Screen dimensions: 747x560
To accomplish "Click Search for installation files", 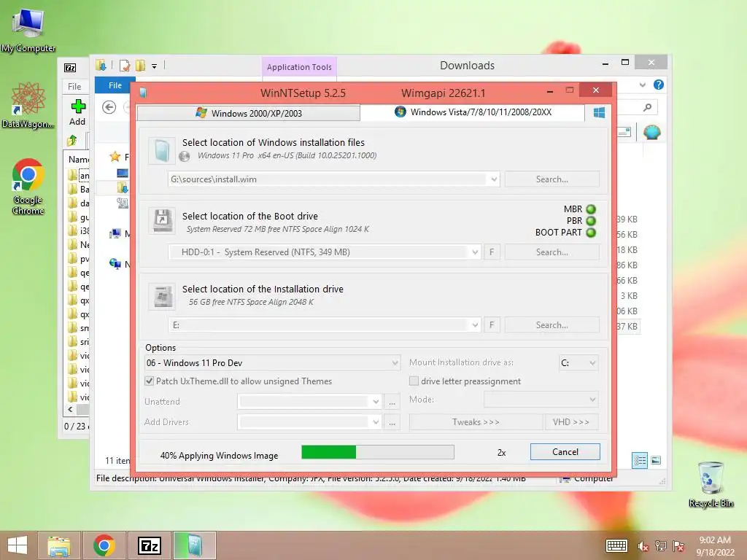I will coord(551,179).
